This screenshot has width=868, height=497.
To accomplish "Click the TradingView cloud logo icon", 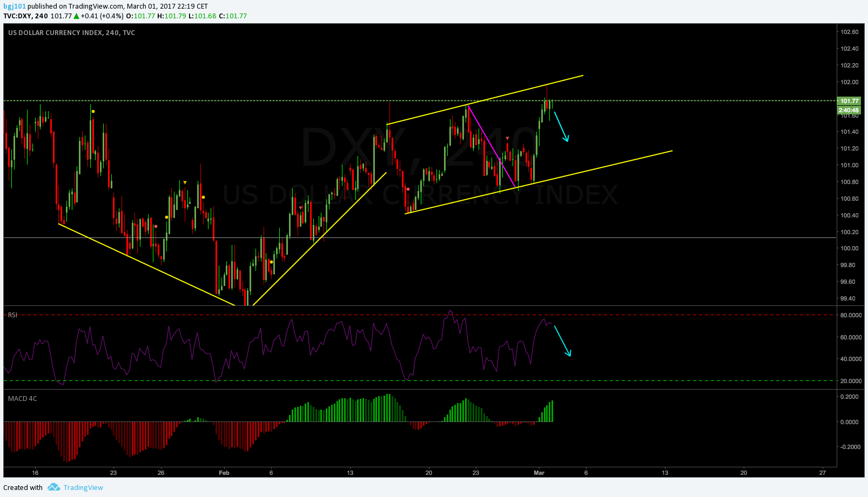I will click(53, 487).
